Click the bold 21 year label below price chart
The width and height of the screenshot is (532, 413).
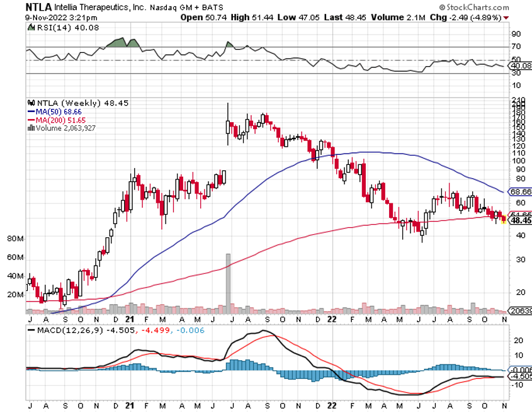130,319
